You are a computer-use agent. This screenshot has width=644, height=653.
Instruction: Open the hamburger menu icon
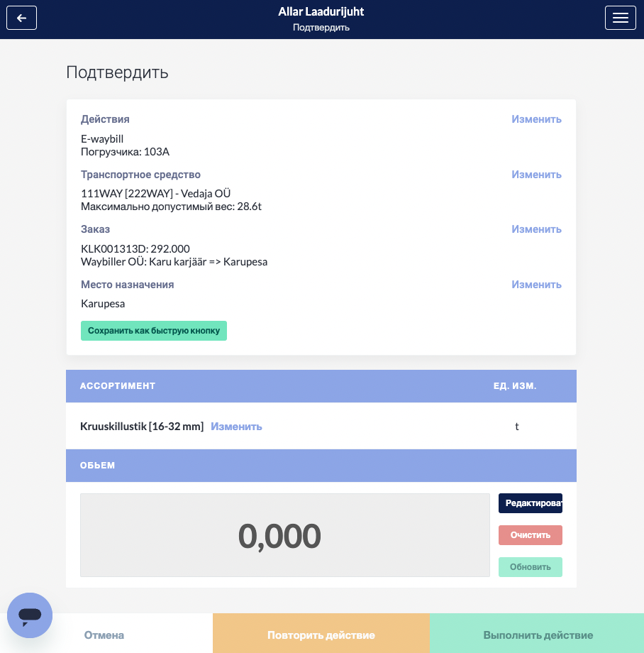point(621,18)
